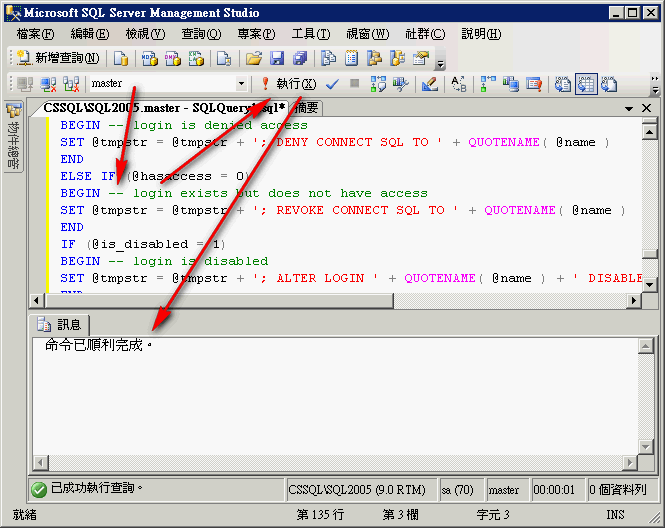
Task: Click messages pane scrollbar down arrow
Action: 645,446
